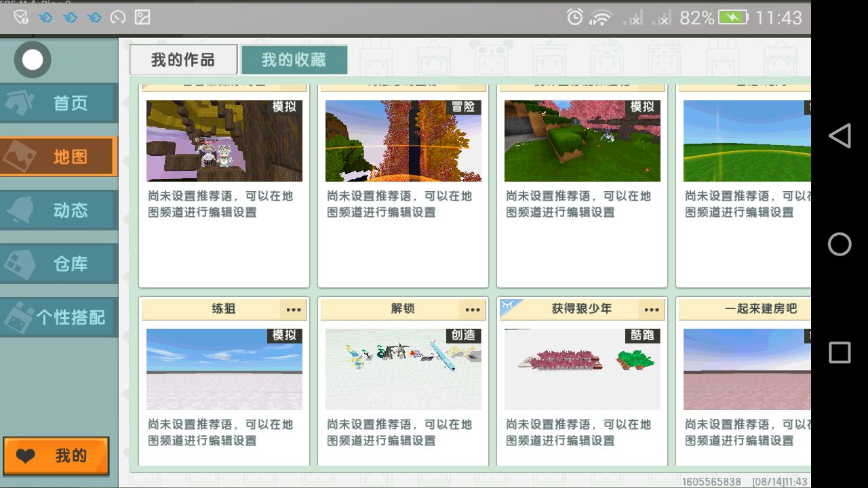Click the 一起来建房吧 card title
Screen dimensions: 868x488
point(761,309)
